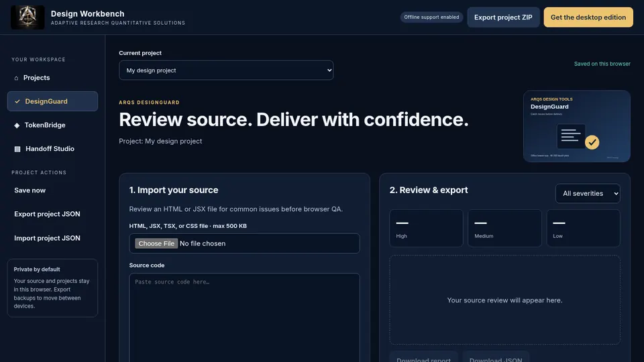The width and height of the screenshot is (644, 362).
Task: Click the Design Workbench title
Action: click(87, 13)
